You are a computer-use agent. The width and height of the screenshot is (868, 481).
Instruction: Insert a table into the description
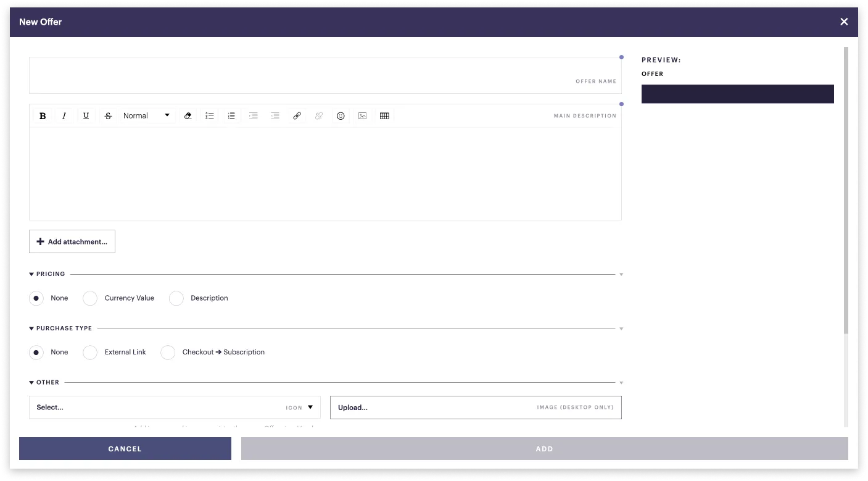coord(384,116)
